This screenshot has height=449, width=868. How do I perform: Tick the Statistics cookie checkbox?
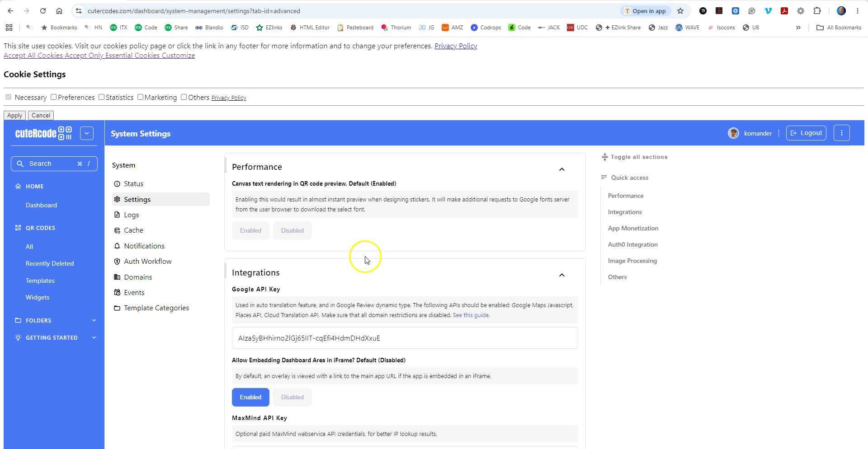click(101, 97)
